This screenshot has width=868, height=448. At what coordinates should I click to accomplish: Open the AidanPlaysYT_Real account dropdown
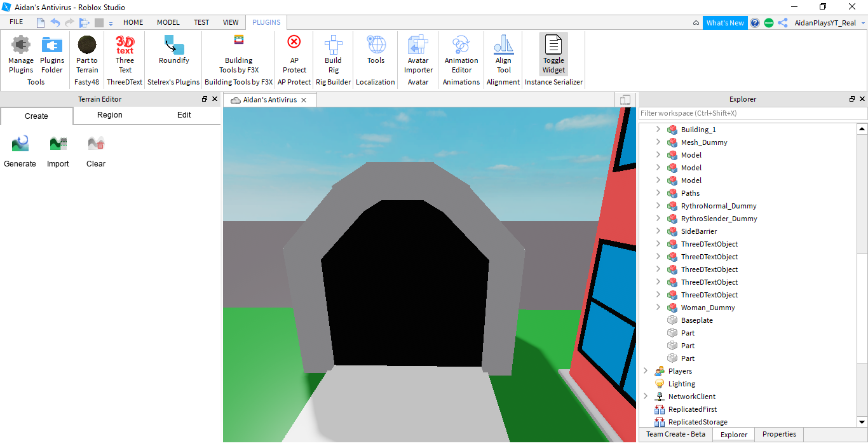pyautogui.click(x=830, y=23)
